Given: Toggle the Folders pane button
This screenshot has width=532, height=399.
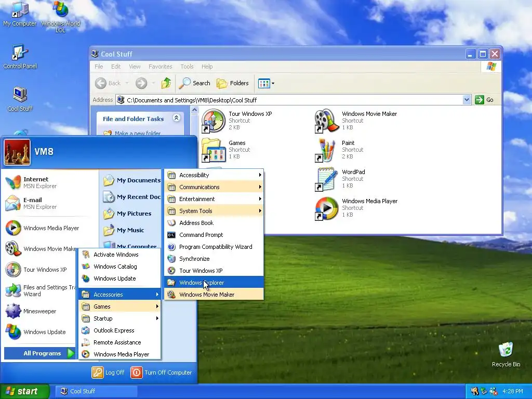Looking at the screenshot, I should 233,83.
